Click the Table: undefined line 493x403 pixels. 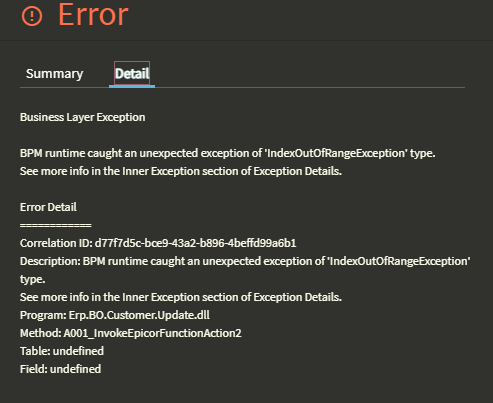tap(62, 351)
